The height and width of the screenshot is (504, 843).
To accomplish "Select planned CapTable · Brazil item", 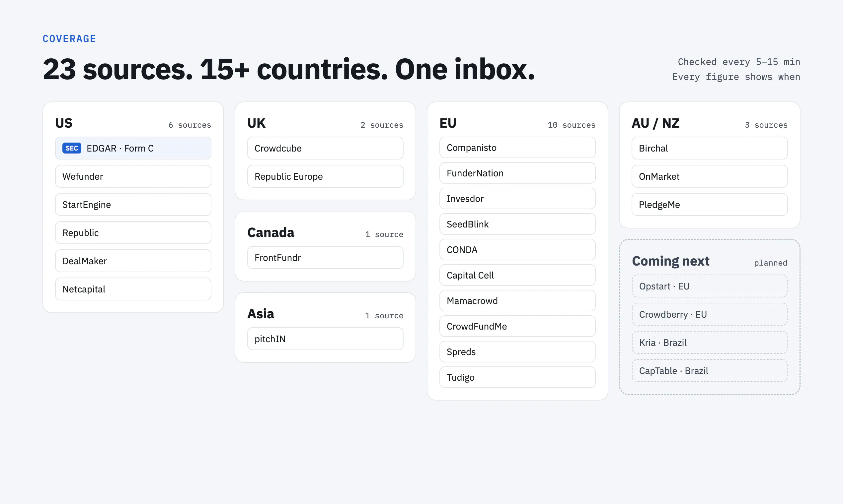I will coord(709,370).
